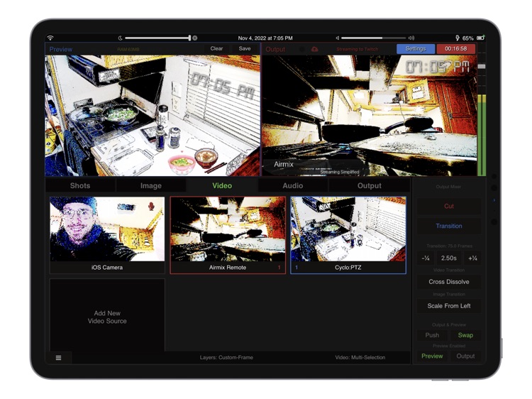This screenshot has height=399, width=532.
Task: Click the blue Transition button
Action: point(449,226)
